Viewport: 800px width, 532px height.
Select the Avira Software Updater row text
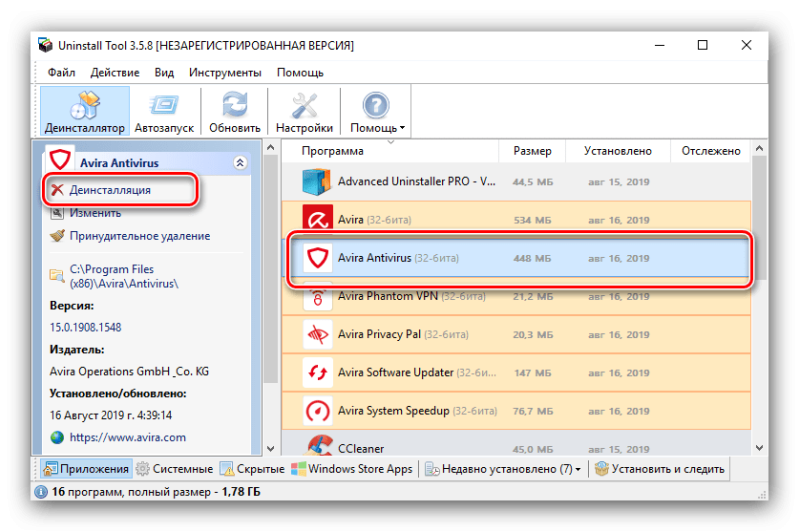pyautogui.click(x=417, y=373)
